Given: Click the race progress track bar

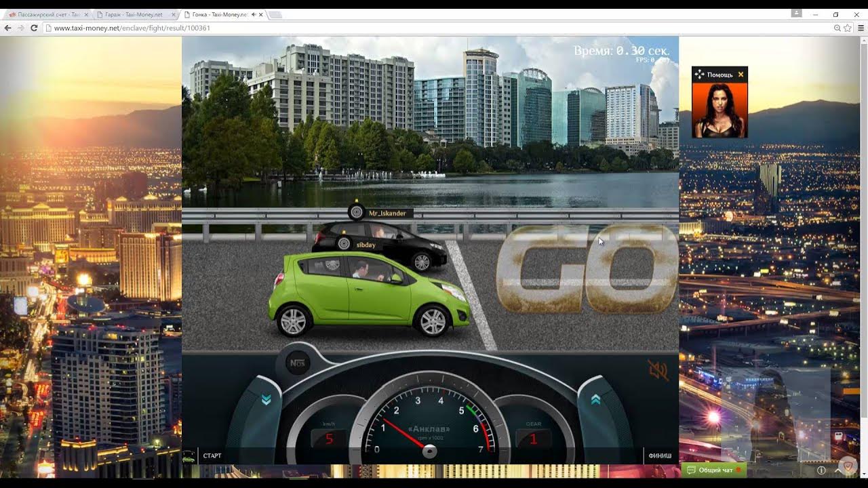Looking at the screenshot, I should coord(430,456).
